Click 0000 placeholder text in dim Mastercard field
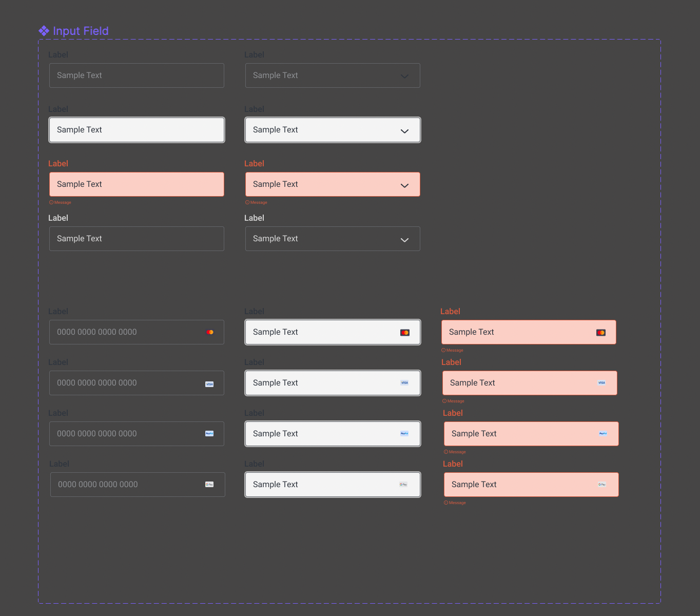Viewport: 700px width, 616px height. (97, 332)
